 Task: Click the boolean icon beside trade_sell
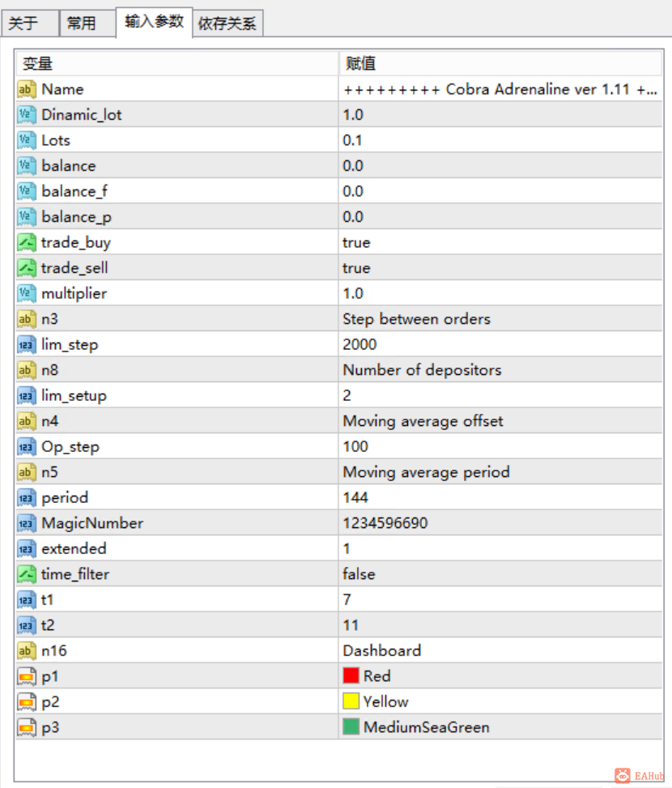(27, 268)
